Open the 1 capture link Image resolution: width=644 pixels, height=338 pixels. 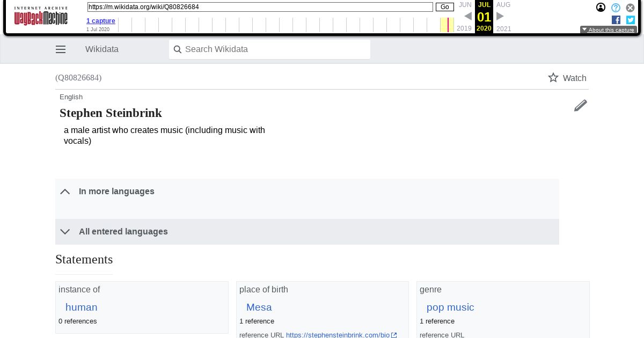(101, 21)
